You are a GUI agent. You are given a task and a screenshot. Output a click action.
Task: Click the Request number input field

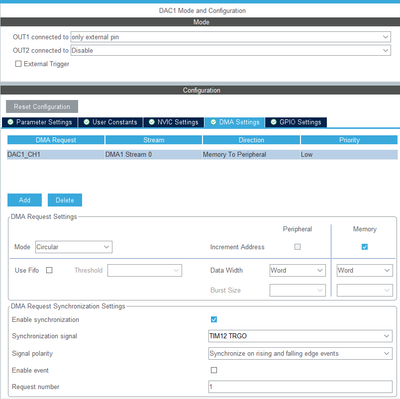point(300,387)
